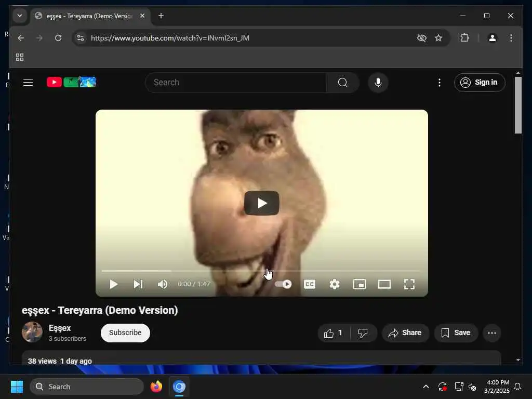Screen dimensions: 532x399
Task: Bookmark this page with star
Action: [438, 38]
